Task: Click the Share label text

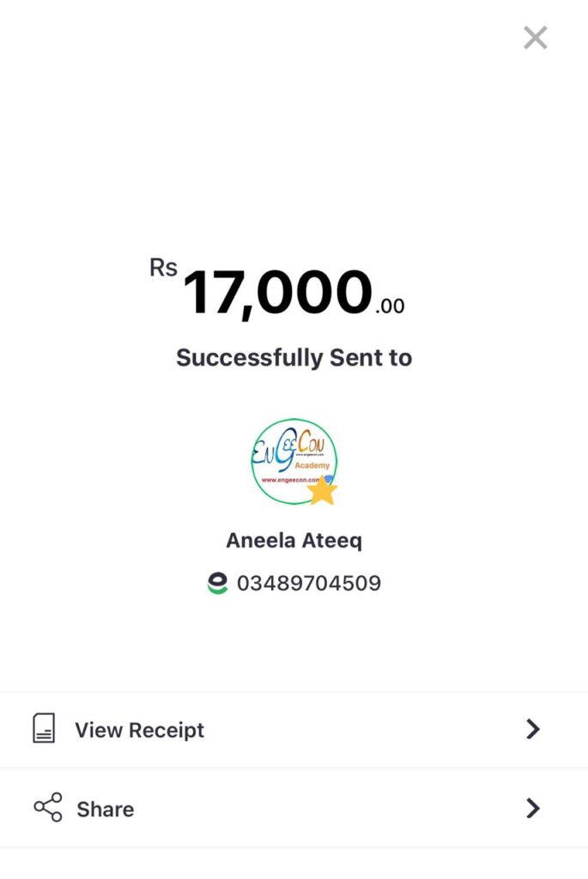Action: pos(106,809)
